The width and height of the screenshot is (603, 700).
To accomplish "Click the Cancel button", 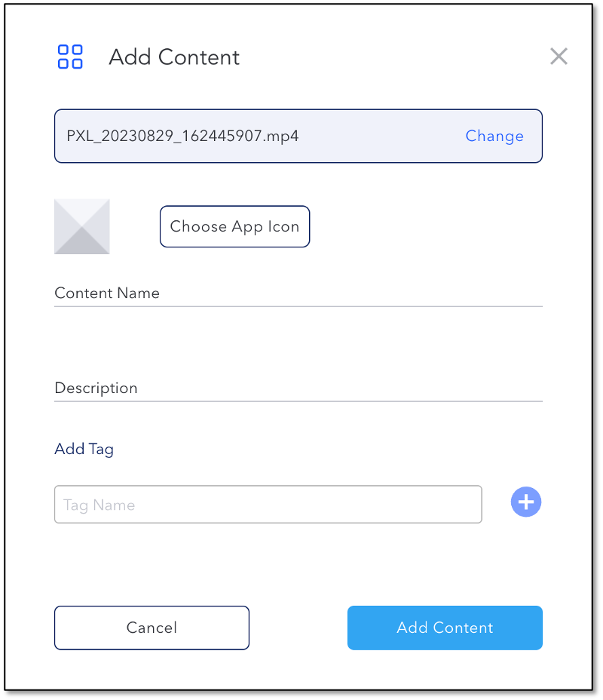I will click(152, 628).
